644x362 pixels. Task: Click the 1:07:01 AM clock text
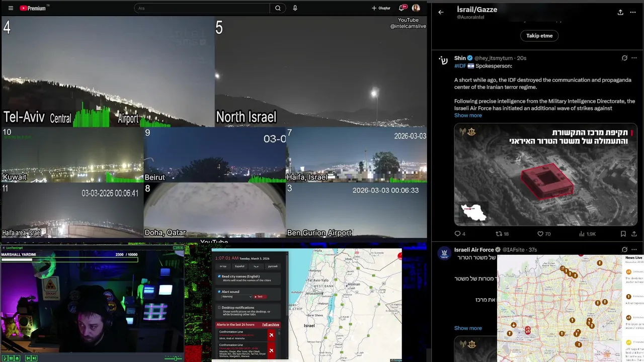(227, 258)
